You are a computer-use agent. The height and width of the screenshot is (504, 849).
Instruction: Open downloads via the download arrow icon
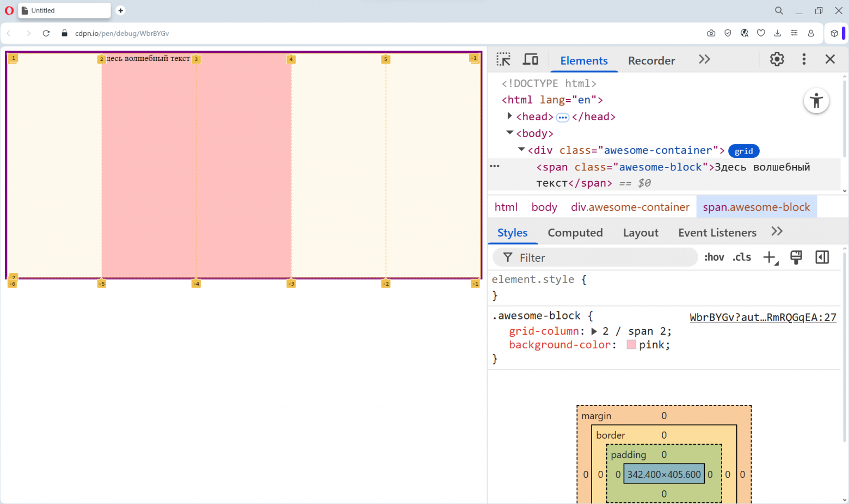click(777, 33)
